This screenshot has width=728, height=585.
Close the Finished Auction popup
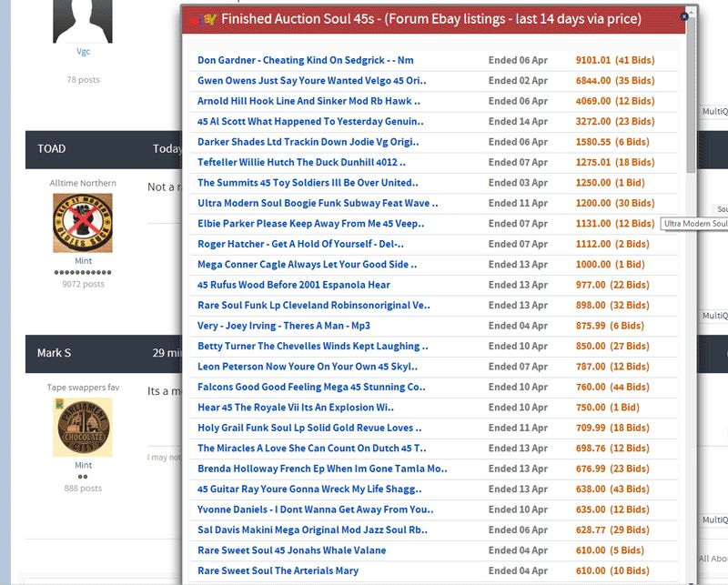(x=684, y=15)
